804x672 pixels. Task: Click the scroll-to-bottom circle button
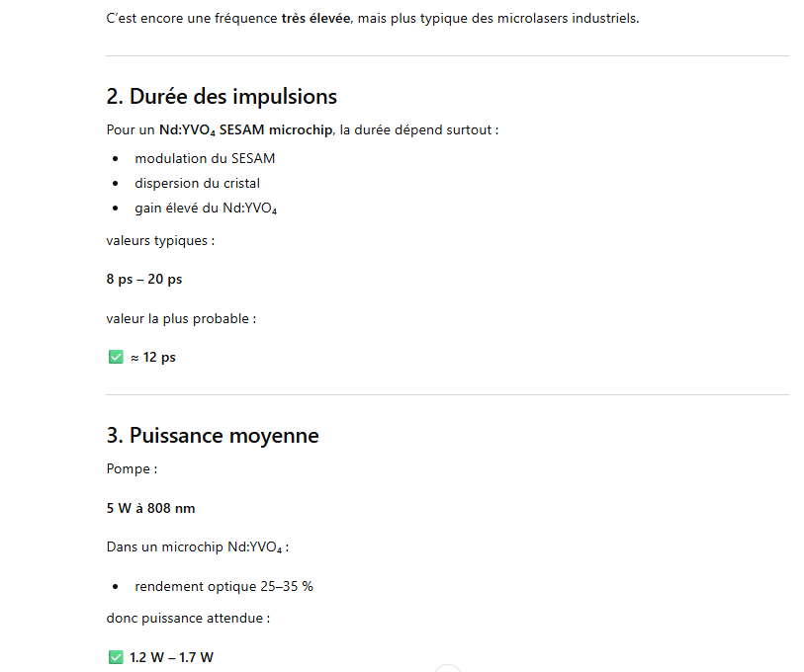click(x=448, y=668)
